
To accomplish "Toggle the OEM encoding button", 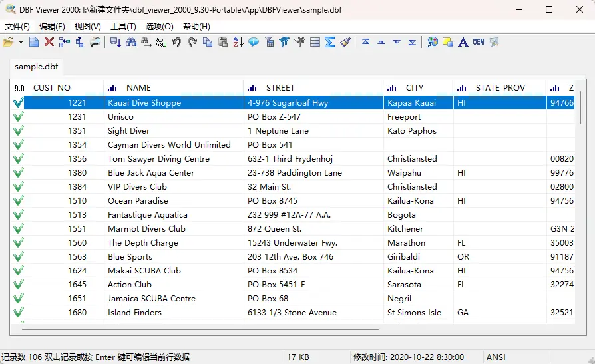I will 478,42.
